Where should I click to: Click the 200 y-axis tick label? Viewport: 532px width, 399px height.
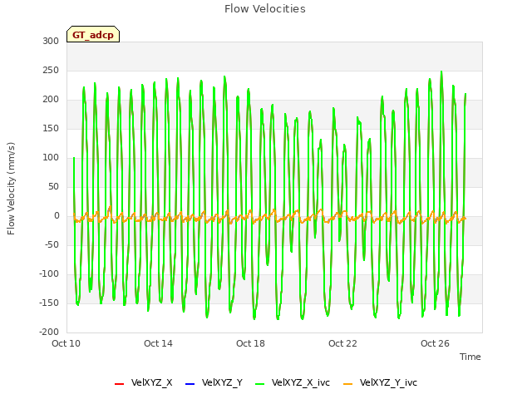coord(51,100)
